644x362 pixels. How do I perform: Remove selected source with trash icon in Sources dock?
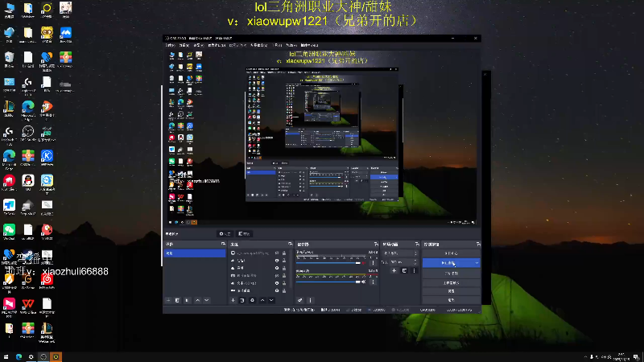click(242, 300)
